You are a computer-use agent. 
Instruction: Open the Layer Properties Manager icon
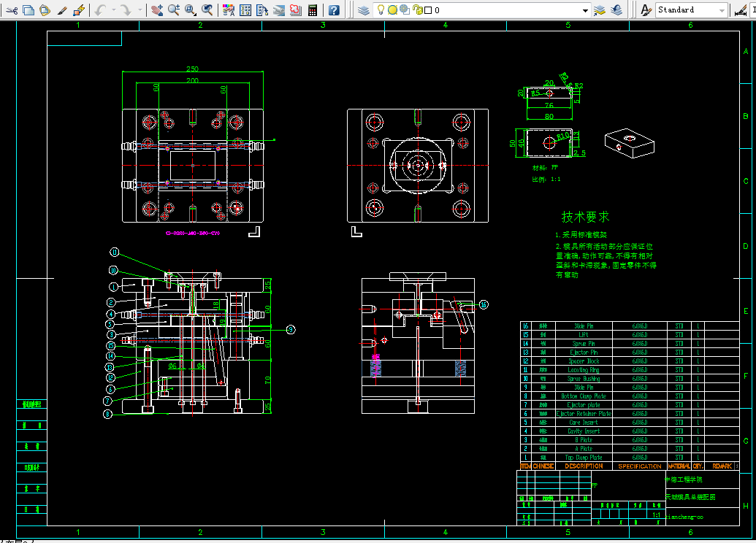364,9
